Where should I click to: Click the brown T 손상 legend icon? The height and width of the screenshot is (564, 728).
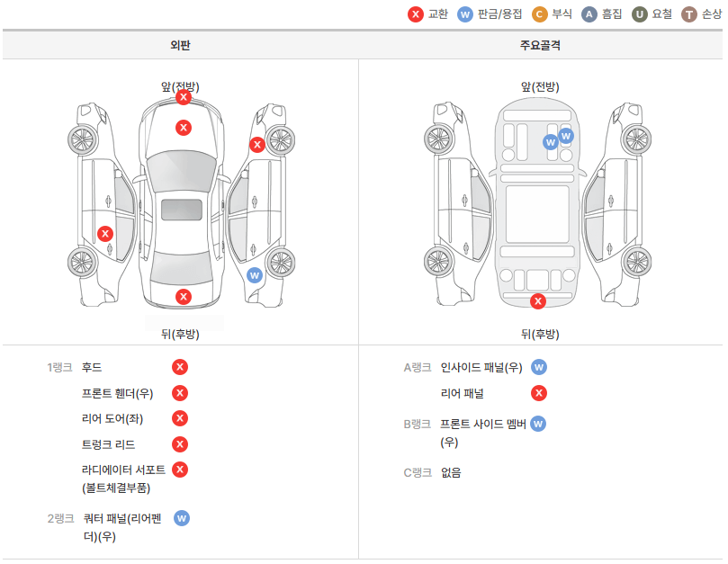click(689, 13)
